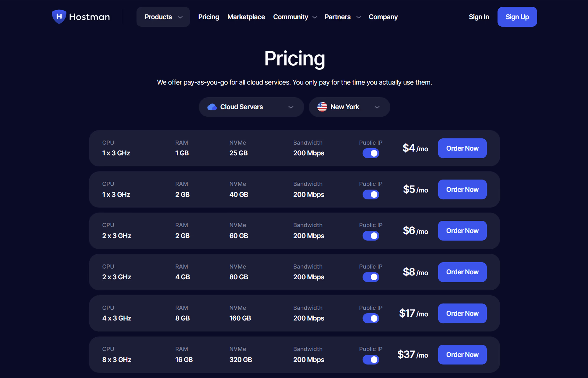588x378 pixels.
Task: Click the chevron next to Community
Action: (315, 17)
